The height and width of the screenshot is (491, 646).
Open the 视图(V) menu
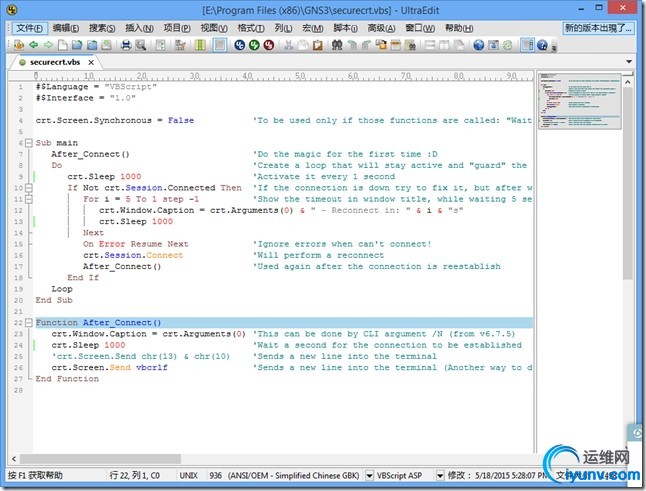coord(214,28)
